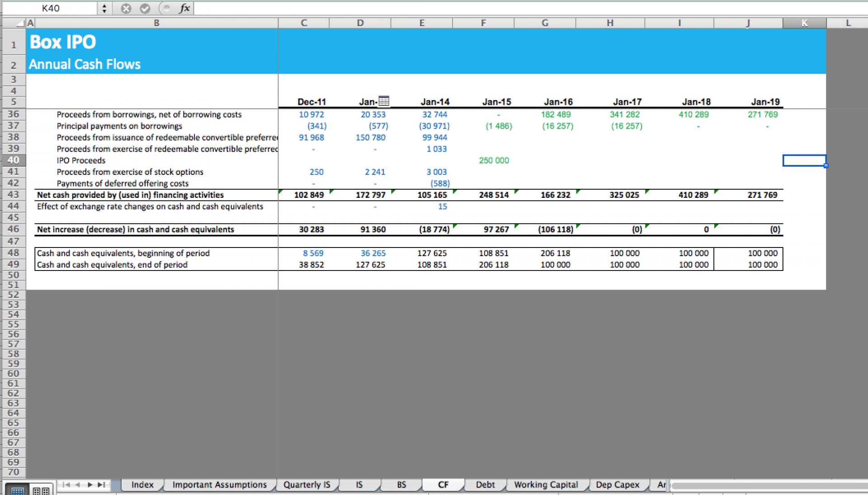Viewport: 868px width, 495px height.
Task: Switch to the IS sheet tab
Action: click(x=359, y=485)
